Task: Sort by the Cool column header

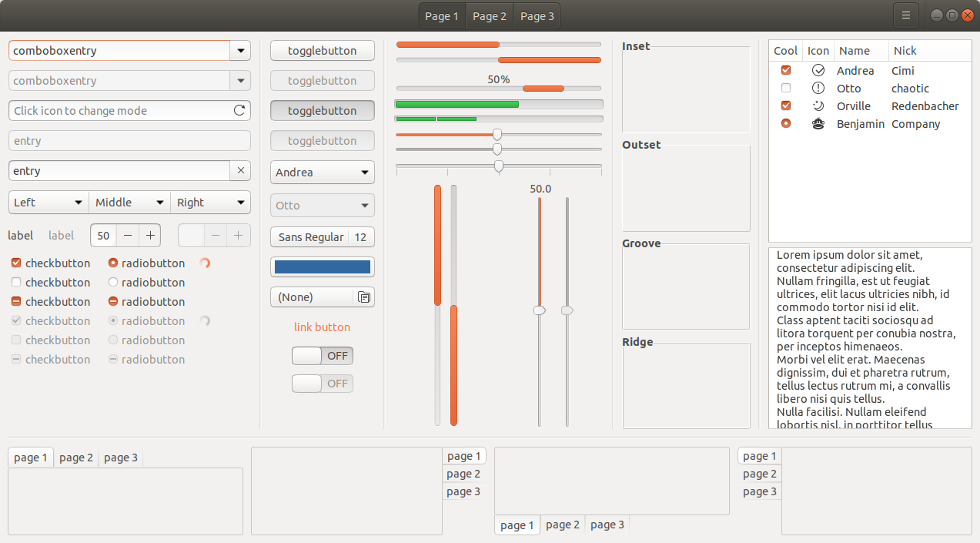Action: pos(786,51)
